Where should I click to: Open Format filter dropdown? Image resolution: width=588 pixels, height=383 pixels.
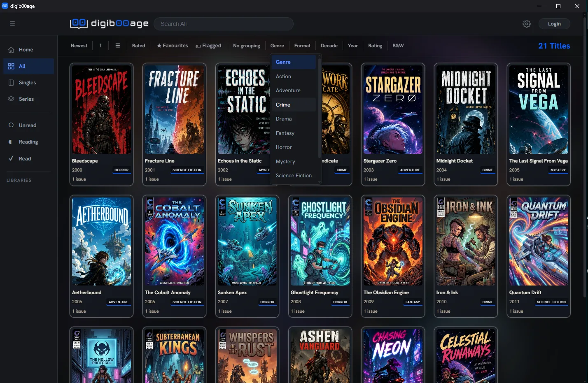[302, 46]
